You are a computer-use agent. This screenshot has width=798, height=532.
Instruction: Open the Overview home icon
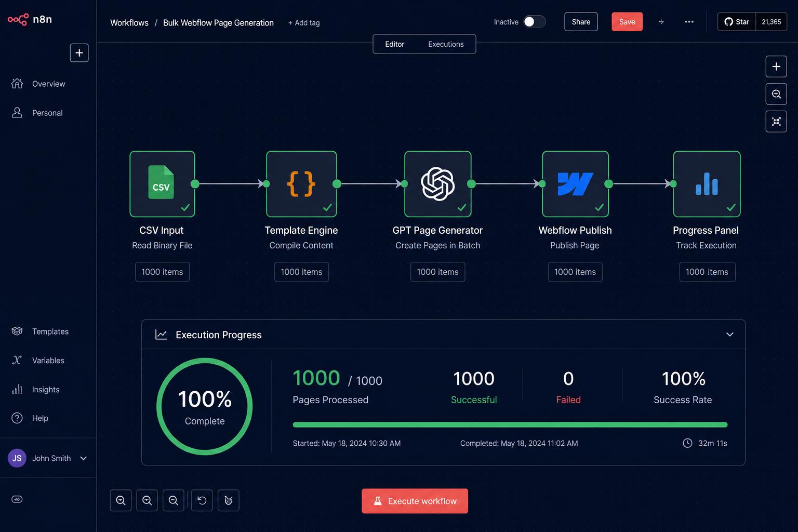[x=17, y=84]
